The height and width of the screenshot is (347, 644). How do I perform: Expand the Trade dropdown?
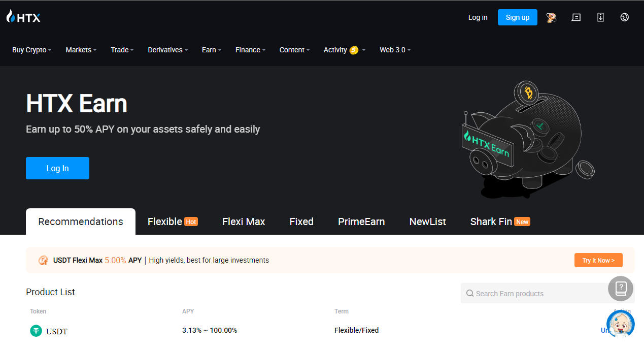point(122,50)
